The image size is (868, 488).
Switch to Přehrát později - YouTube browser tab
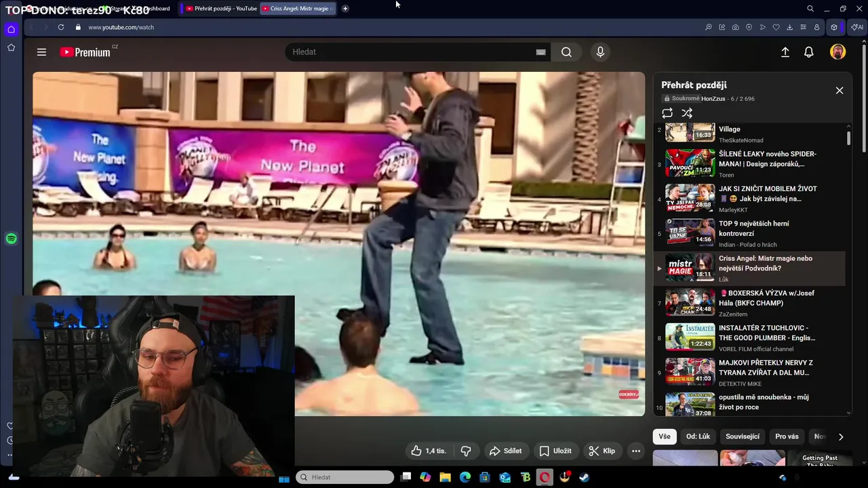[x=221, y=9]
